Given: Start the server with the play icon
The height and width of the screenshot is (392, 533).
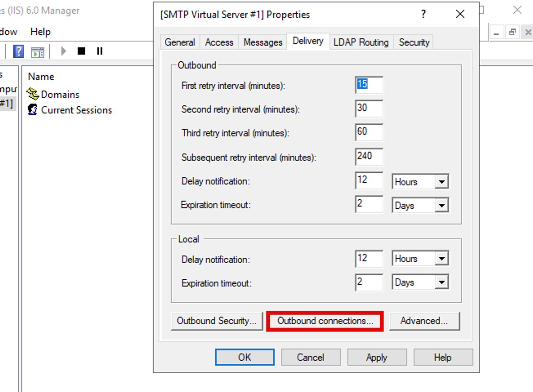Looking at the screenshot, I should tap(63, 51).
